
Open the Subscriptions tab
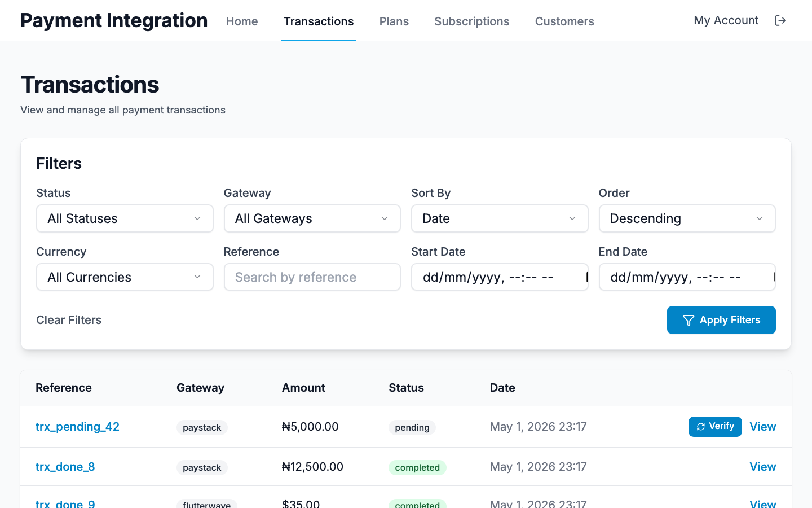click(472, 21)
